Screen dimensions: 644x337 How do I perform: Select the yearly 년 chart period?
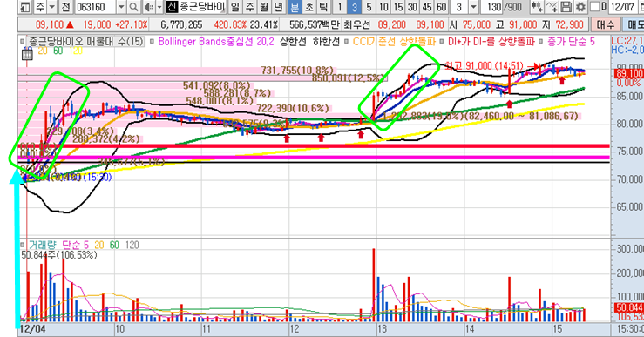(279, 7)
